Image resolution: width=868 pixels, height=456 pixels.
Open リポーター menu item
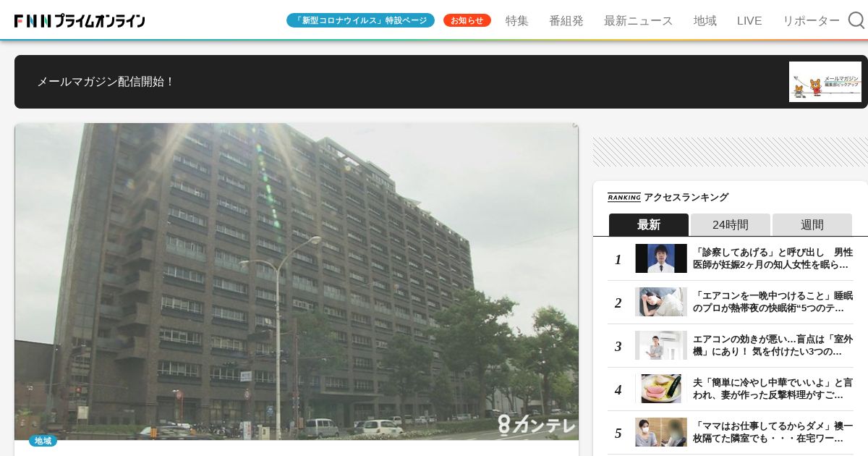click(811, 21)
